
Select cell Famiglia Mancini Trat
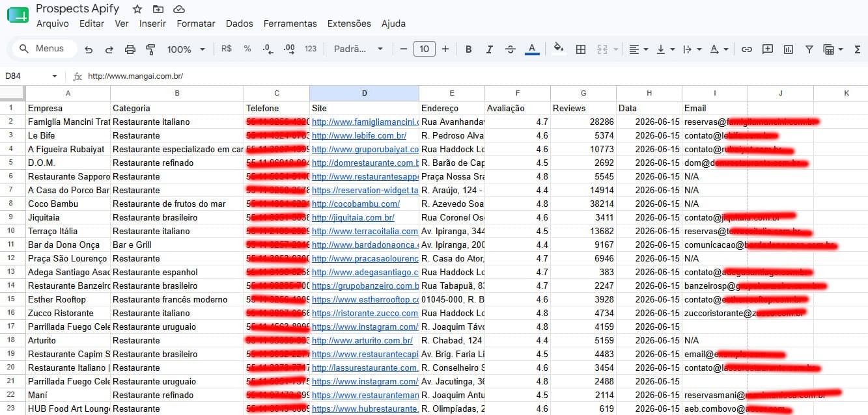(x=67, y=122)
